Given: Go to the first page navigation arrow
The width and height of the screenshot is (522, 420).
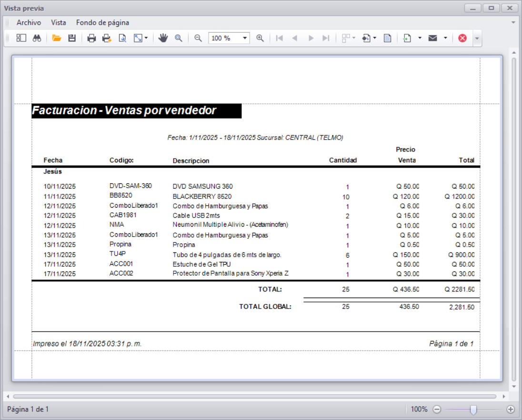Looking at the screenshot, I should [x=280, y=38].
